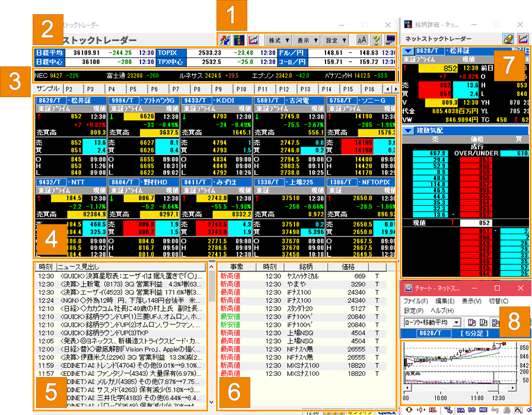Open the 切替(C) menu in chart window

coord(498,301)
